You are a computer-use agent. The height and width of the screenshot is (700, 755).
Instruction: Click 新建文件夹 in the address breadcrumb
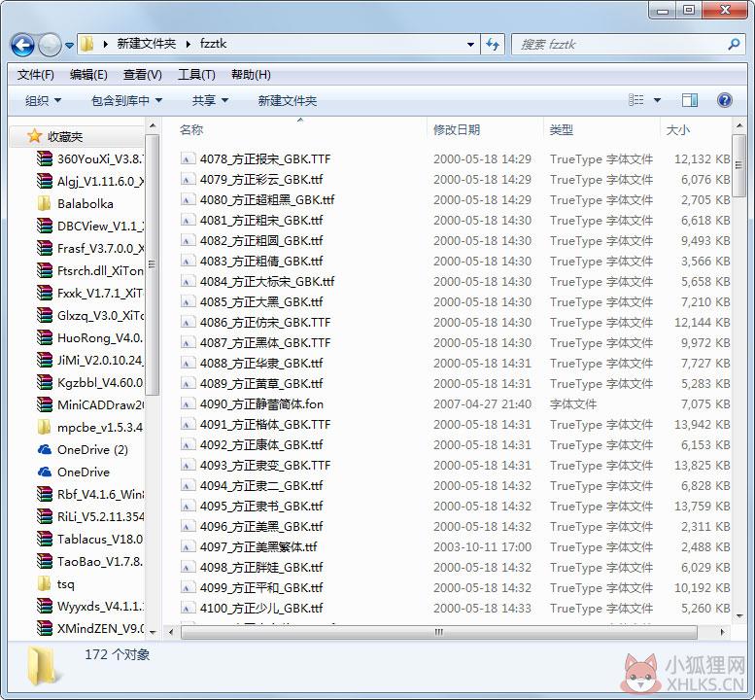(x=147, y=44)
